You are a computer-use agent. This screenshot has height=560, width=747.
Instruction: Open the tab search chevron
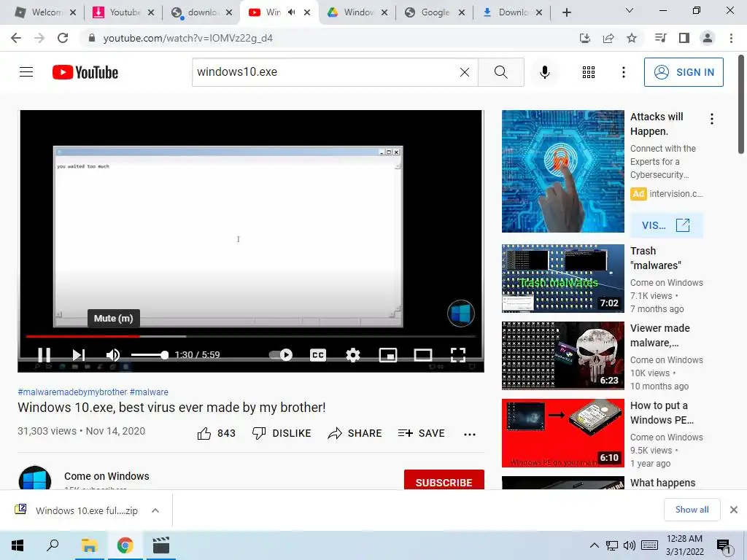click(630, 10)
